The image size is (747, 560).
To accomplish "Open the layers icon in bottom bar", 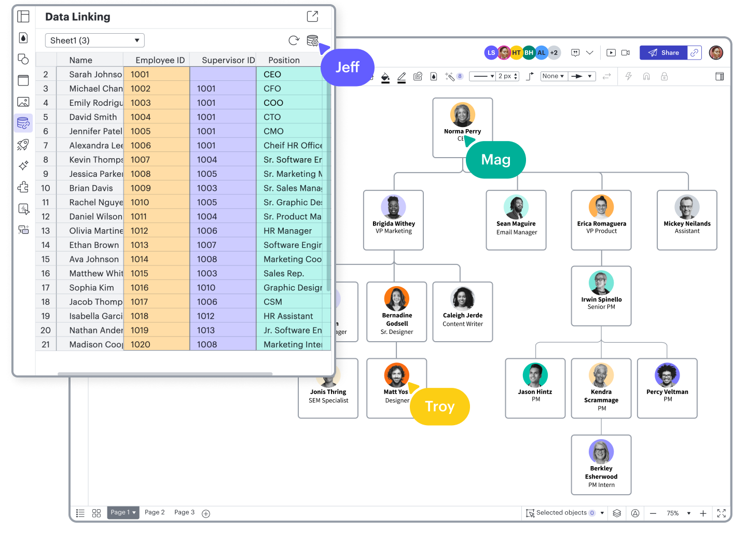I will click(x=617, y=513).
